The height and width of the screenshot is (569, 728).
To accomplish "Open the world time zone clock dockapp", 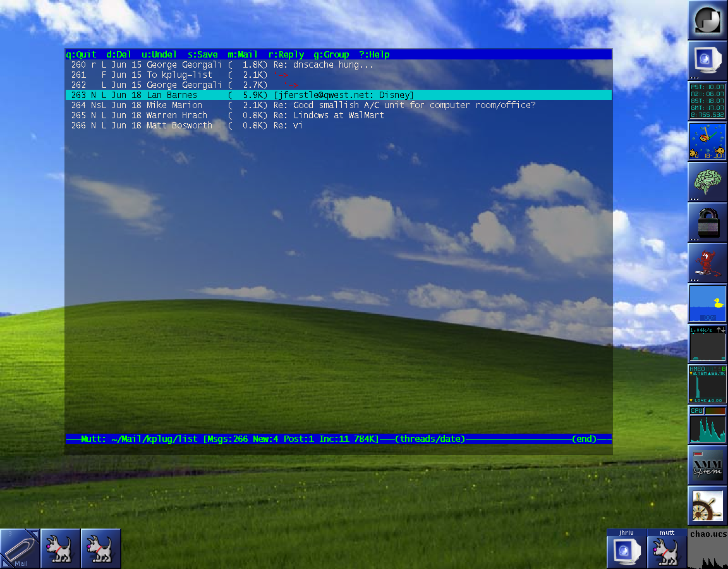I will click(708, 101).
